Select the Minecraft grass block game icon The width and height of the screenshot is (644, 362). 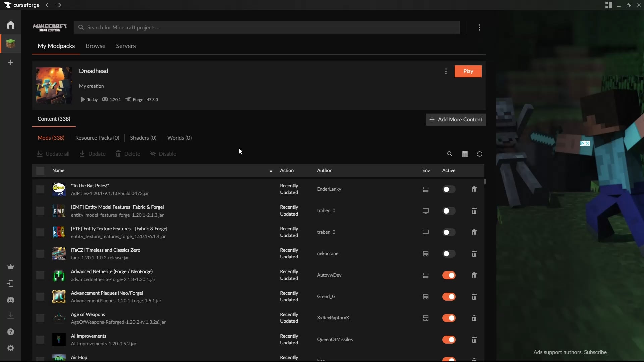(x=11, y=44)
